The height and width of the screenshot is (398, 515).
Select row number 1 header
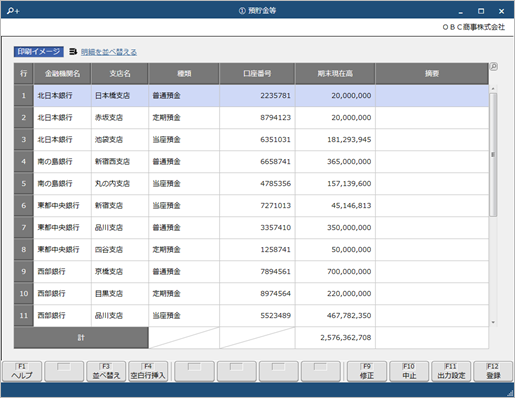[24, 96]
